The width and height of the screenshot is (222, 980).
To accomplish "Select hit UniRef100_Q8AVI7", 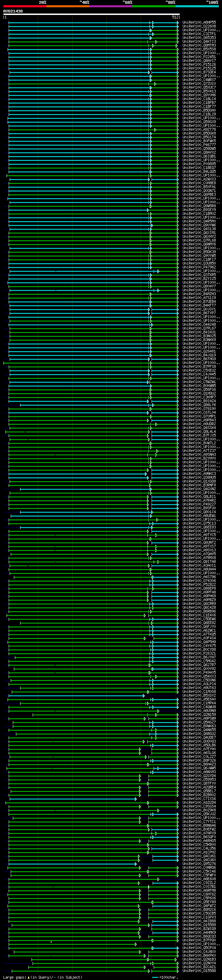I will [199, 60].
